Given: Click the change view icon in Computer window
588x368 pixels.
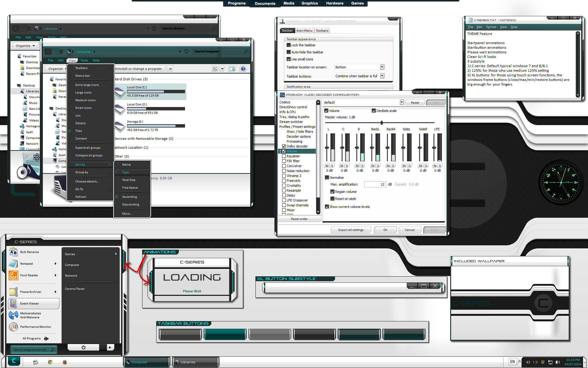Looking at the screenshot, I should click(215, 69).
